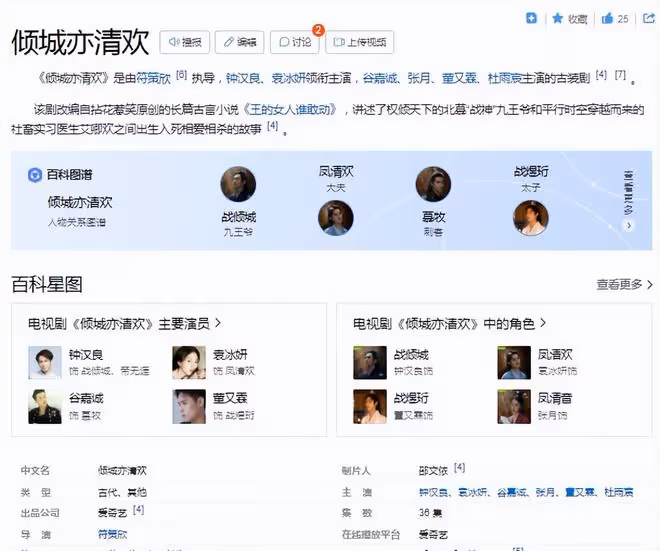Open 杜雨宸 link in 主演 info row
Screen dimensions: 660x551
[x=619, y=492]
